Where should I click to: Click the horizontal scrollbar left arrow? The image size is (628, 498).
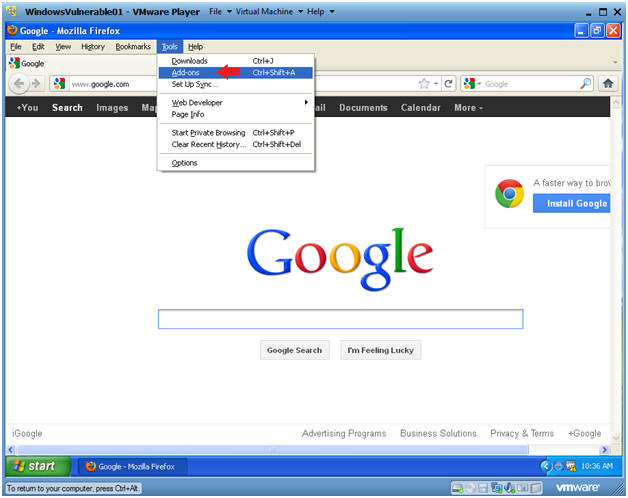(11, 450)
